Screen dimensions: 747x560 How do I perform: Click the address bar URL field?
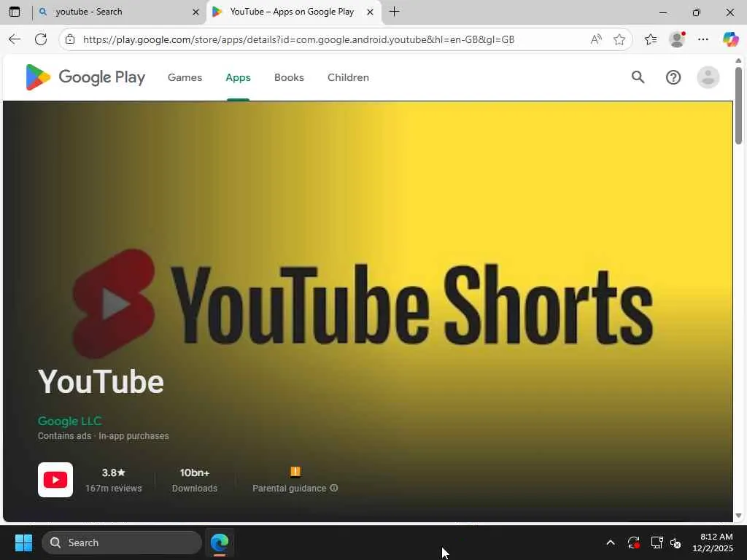tap(298, 39)
